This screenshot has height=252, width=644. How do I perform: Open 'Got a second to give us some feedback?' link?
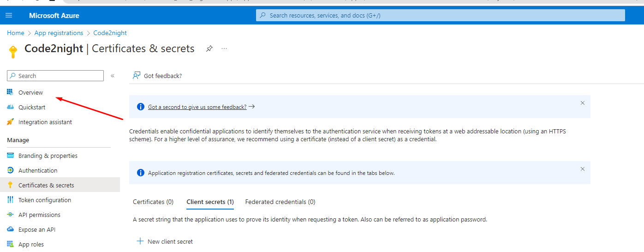(x=197, y=107)
